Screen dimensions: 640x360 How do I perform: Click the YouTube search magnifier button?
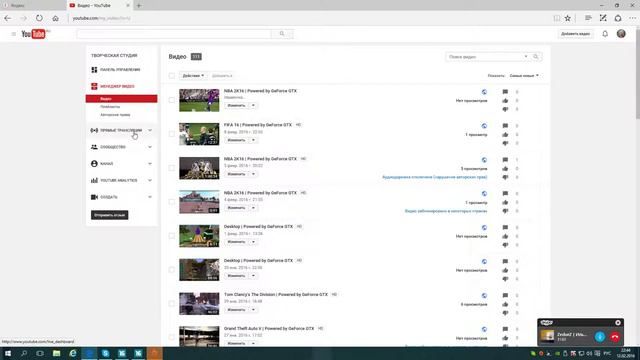point(282,33)
